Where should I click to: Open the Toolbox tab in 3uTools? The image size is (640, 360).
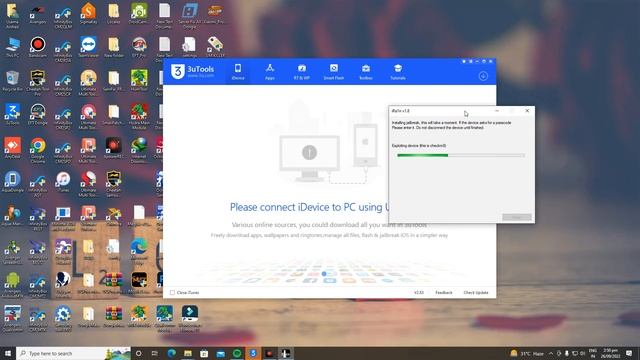click(366, 72)
